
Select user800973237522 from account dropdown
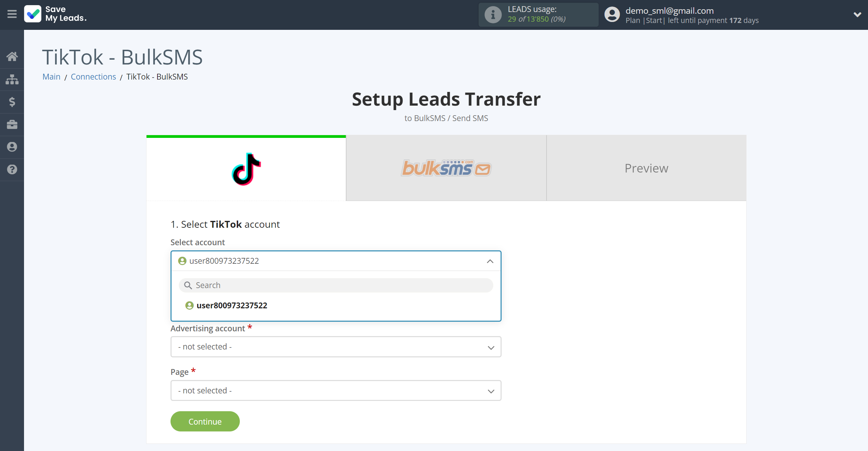(231, 305)
